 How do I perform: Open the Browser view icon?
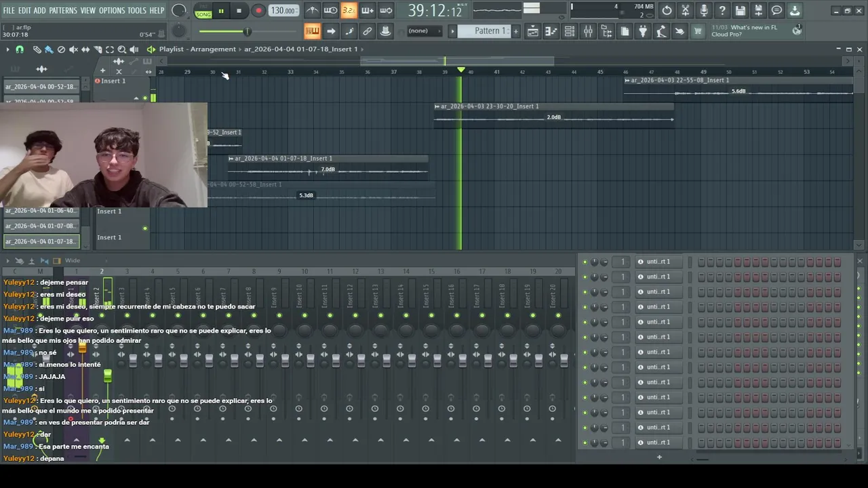point(606,30)
